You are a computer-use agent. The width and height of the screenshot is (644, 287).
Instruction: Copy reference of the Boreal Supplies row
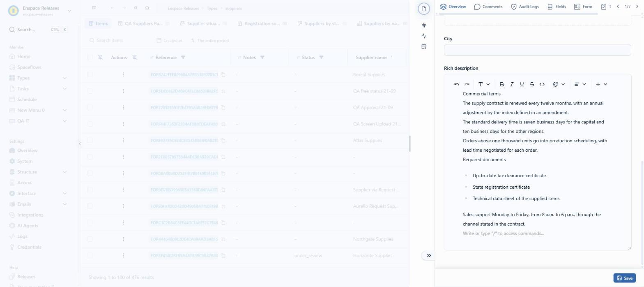223,75
